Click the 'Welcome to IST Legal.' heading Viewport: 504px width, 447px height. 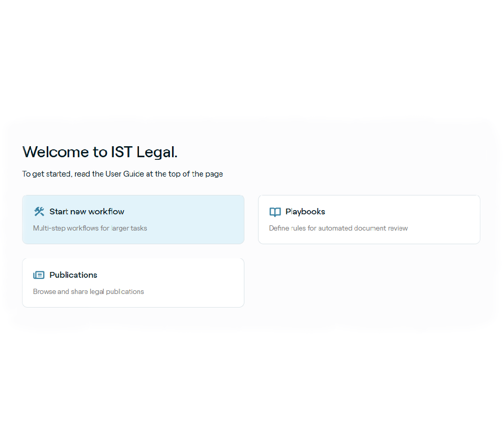coord(100,152)
